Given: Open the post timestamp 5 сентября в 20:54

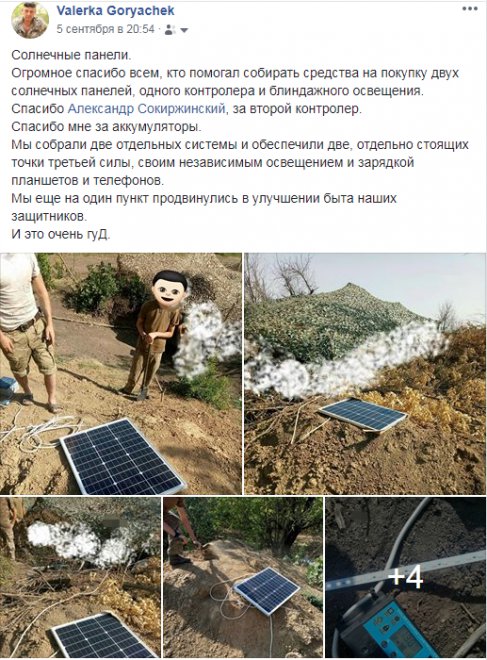Looking at the screenshot, I should click(x=105, y=29).
